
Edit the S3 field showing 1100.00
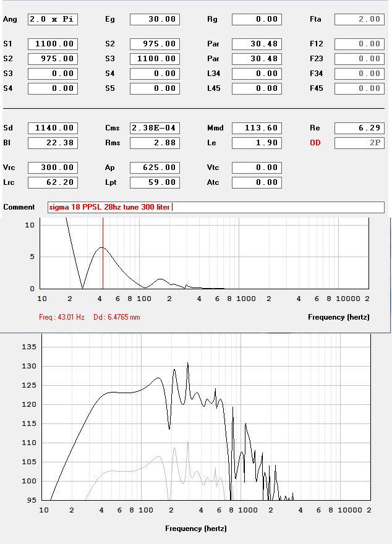(155, 59)
